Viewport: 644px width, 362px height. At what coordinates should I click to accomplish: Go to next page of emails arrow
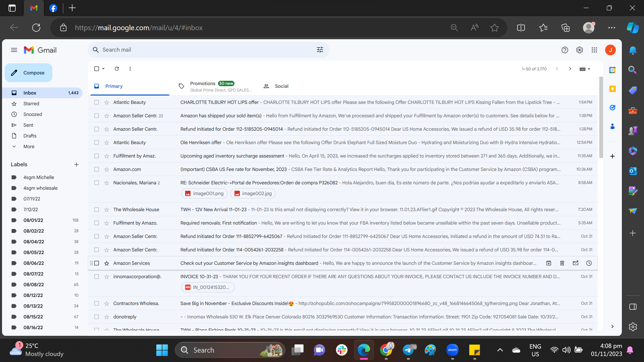pos(570,69)
